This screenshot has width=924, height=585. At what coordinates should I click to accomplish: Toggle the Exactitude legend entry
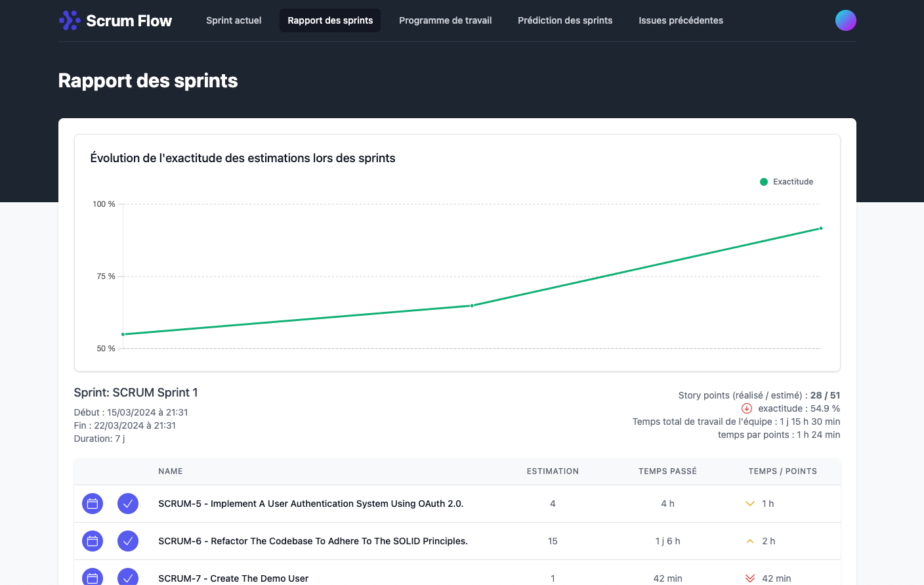click(x=786, y=182)
